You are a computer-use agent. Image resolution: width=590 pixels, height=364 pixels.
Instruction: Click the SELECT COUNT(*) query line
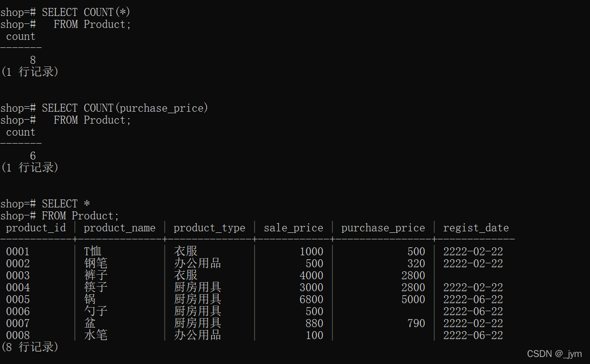pos(86,12)
